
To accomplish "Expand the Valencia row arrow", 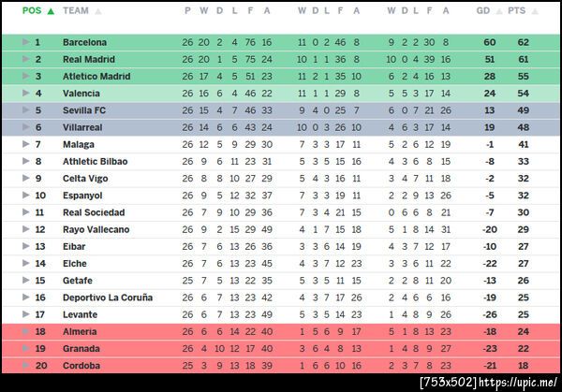I will tap(25, 94).
